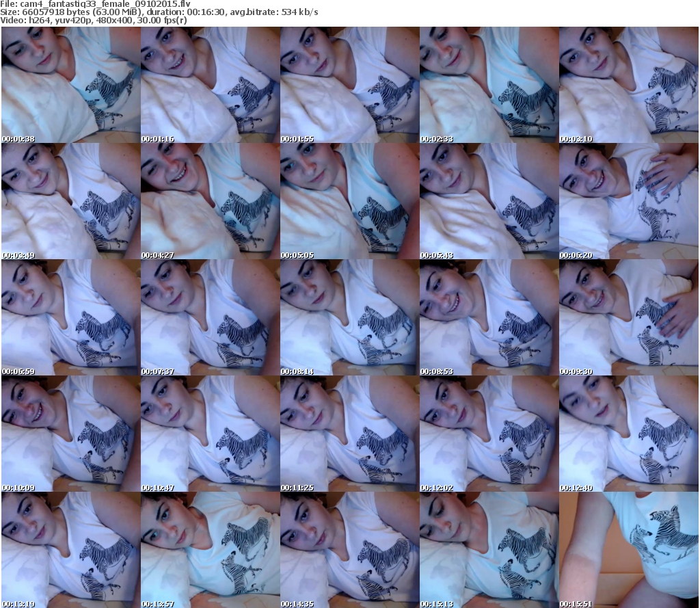This screenshot has height=608, width=700.
Task: Select the thumbnail frame stamped 00:06:20
Action: click(x=629, y=201)
